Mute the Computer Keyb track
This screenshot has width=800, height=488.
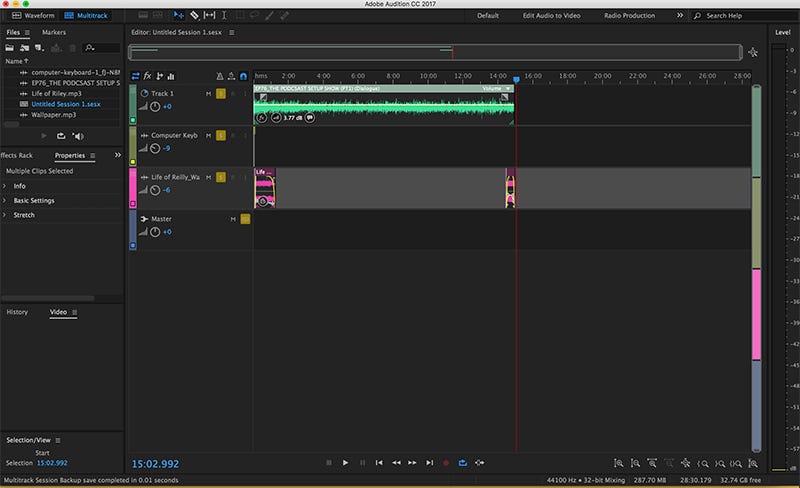[208, 135]
